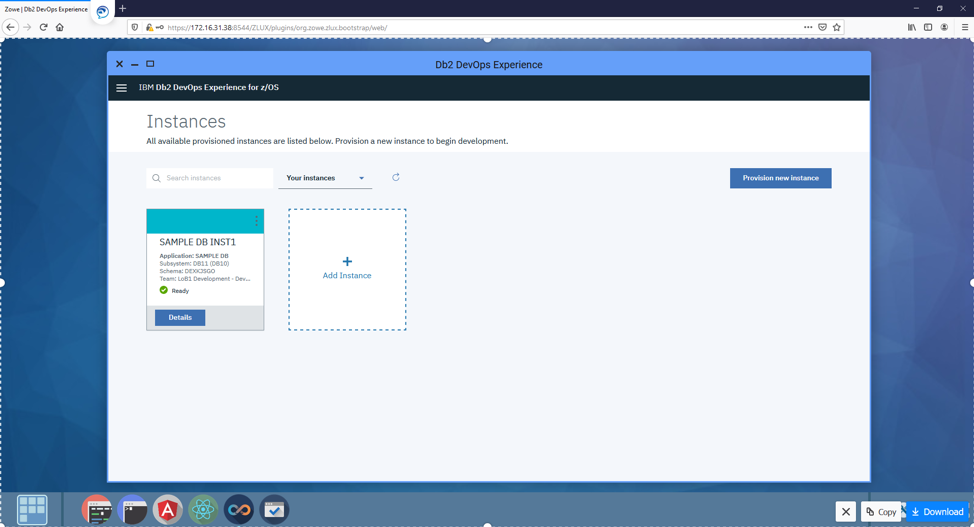Open page actions three-dot menu
The width and height of the screenshot is (974, 527).
(x=808, y=27)
